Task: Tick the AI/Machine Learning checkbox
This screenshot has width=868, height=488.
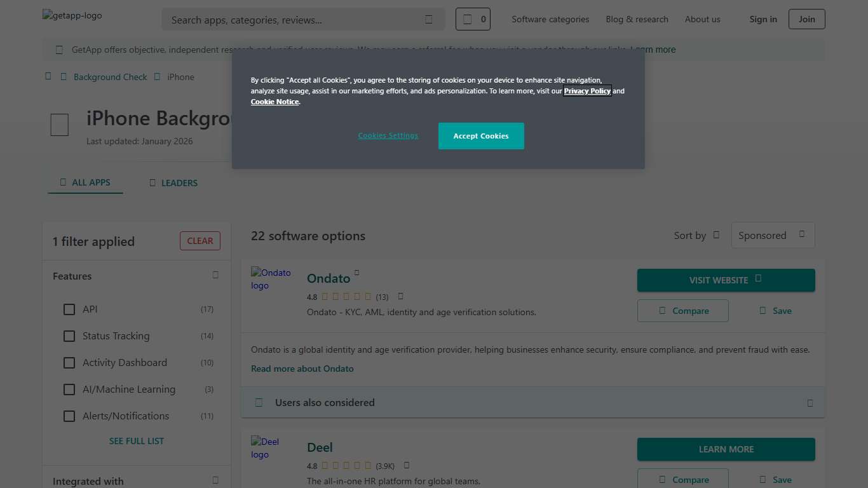Action: pyautogui.click(x=69, y=390)
